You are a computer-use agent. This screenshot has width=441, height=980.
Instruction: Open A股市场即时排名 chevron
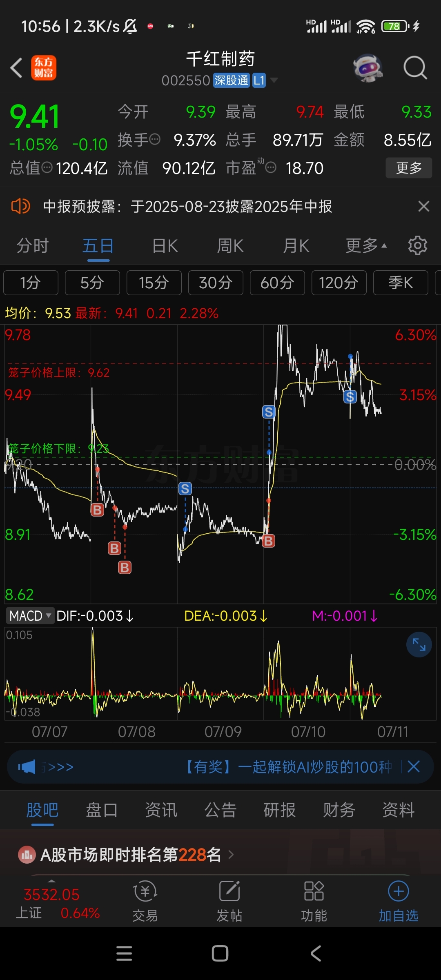[x=231, y=854]
